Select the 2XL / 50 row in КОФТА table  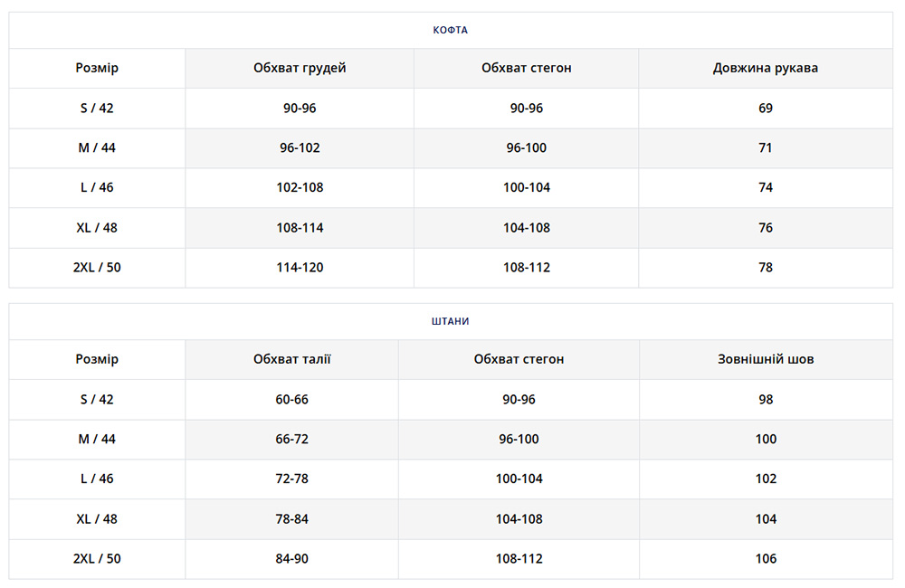(x=97, y=267)
